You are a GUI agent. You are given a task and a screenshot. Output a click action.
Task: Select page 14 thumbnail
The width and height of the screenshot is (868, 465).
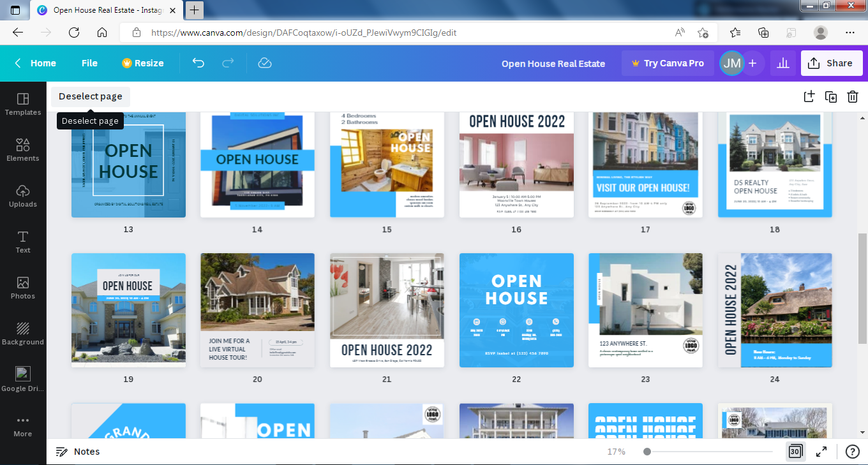[x=257, y=165]
